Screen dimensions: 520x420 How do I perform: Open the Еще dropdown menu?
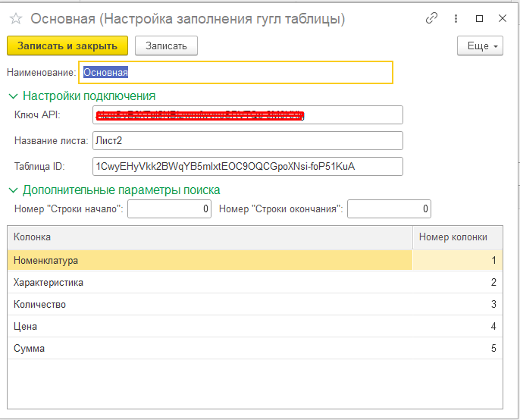(480, 45)
